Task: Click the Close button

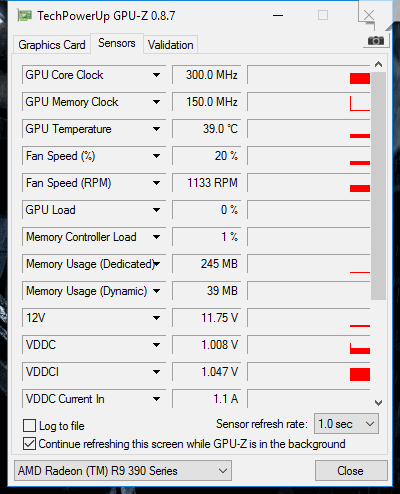Action: (351, 471)
